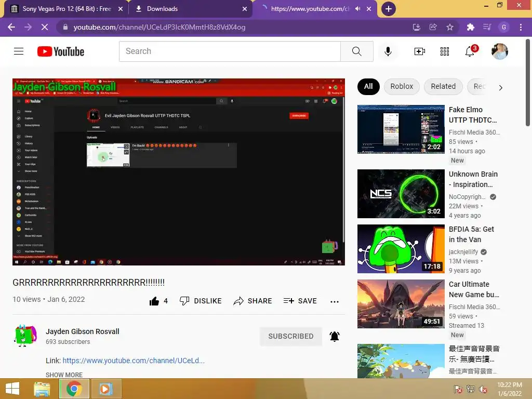Select the Roblox filter chip
The width and height of the screenshot is (532, 399).
(x=402, y=87)
